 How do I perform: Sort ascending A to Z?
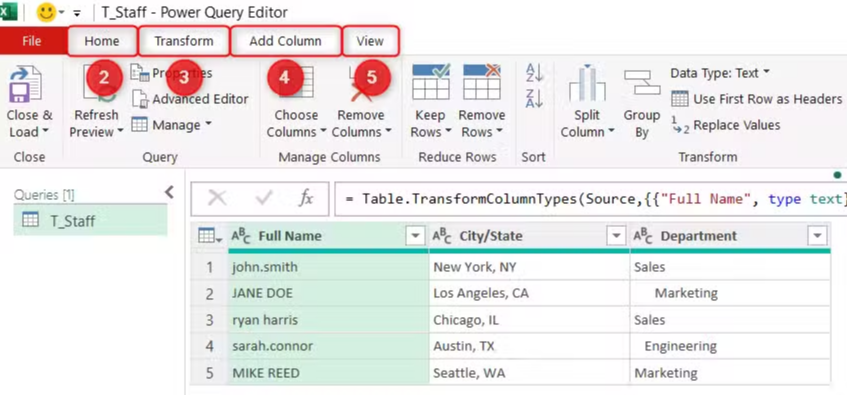coord(534,72)
